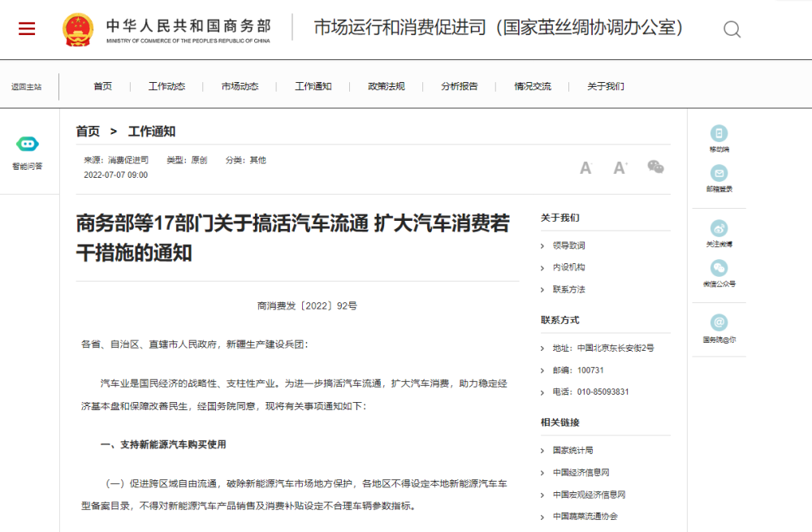Go to 工作动态 in navigation bar
The image size is (812, 532).
pos(166,87)
